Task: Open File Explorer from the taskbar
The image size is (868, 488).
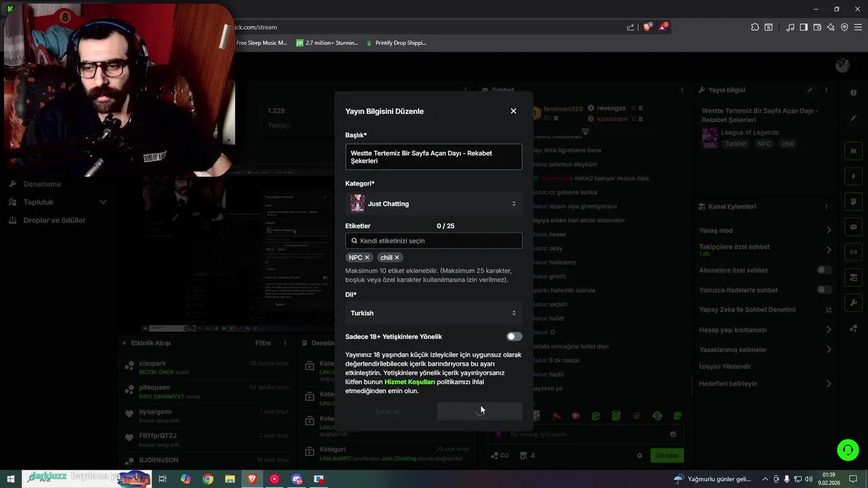Action: click(x=230, y=479)
